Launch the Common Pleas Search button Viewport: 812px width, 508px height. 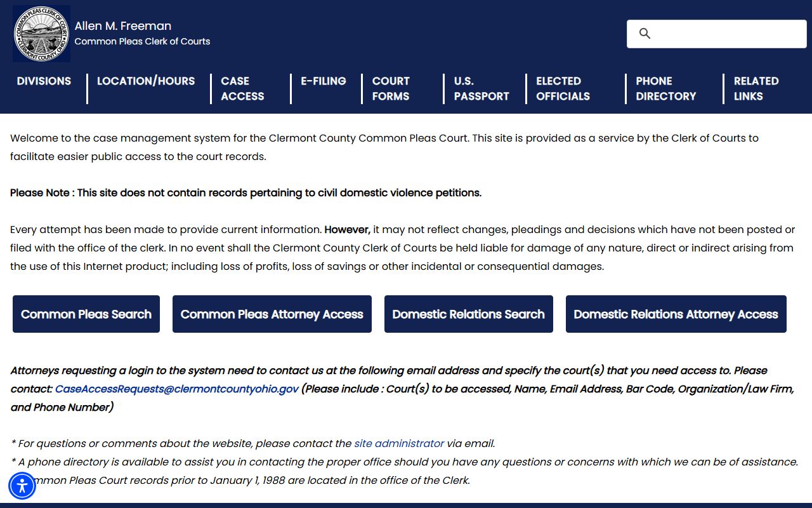(x=86, y=314)
